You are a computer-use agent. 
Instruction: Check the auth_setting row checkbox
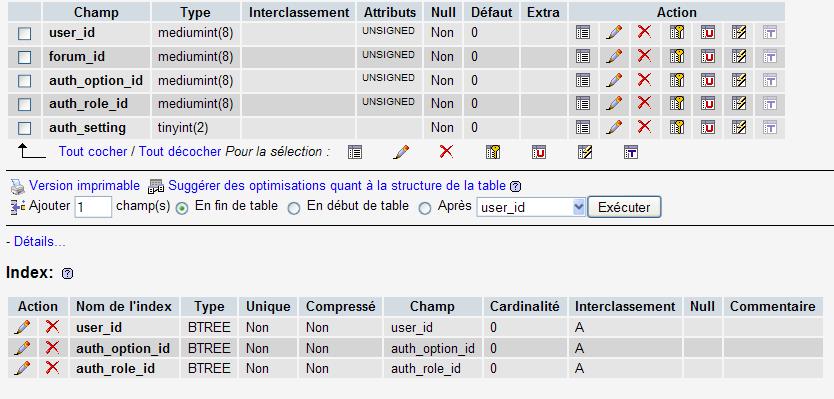tap(24, 128)
